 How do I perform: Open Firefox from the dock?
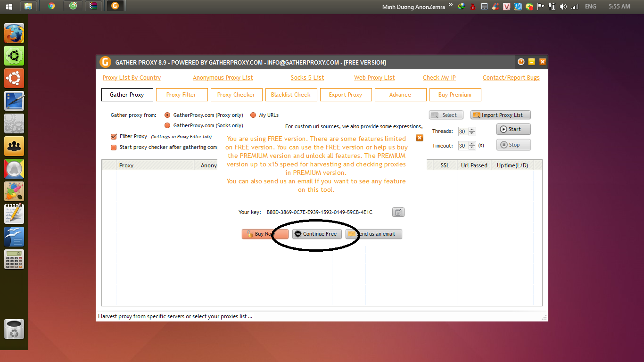(14, 33)
